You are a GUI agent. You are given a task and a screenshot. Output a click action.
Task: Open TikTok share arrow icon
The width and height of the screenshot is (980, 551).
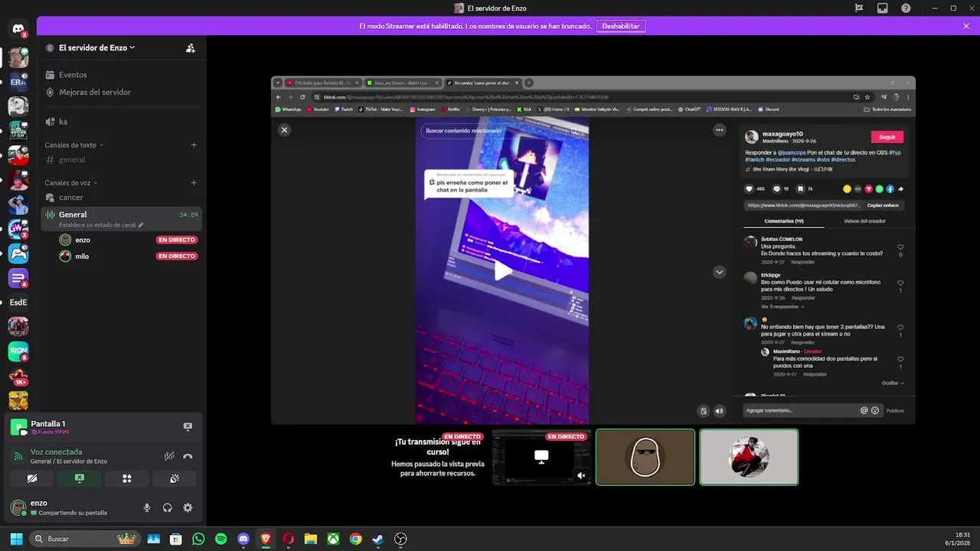coord(900,189)
